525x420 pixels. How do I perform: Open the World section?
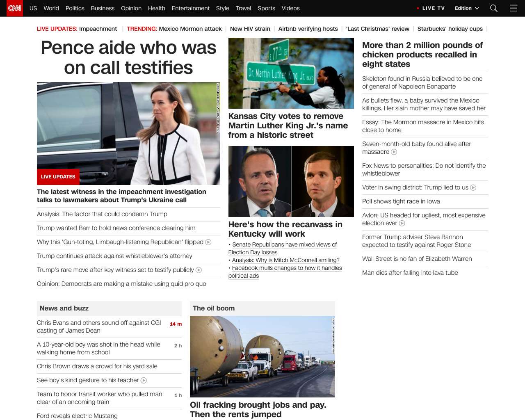click(x=51, y=8)
